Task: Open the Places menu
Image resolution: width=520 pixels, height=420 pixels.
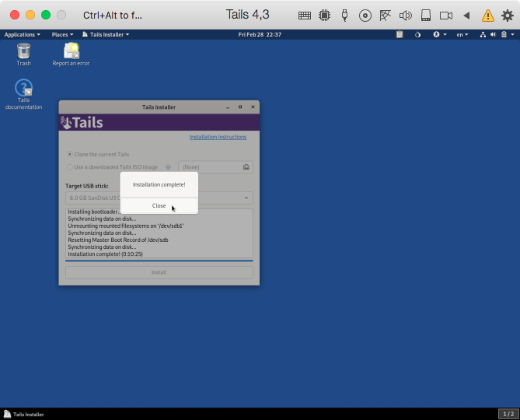Action: (x=62, y=34)
